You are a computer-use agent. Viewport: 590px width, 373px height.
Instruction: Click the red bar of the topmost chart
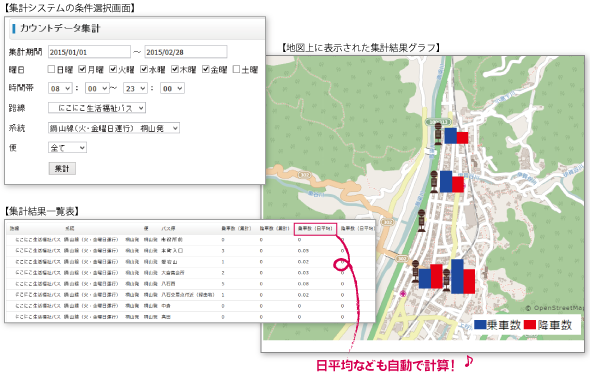(462, 138)
